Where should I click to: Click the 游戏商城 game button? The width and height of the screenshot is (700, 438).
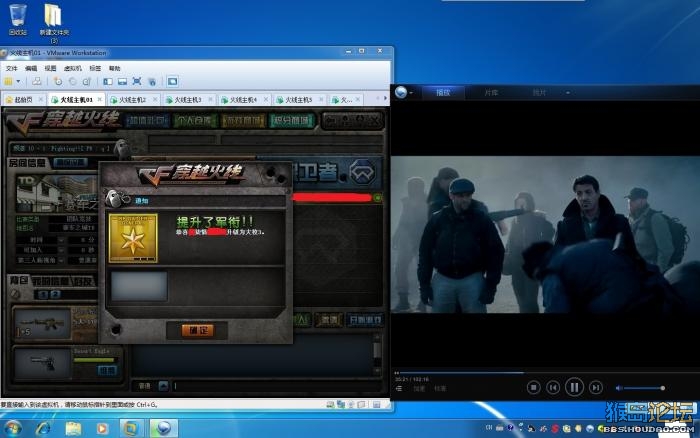click(x=243, y=121)
